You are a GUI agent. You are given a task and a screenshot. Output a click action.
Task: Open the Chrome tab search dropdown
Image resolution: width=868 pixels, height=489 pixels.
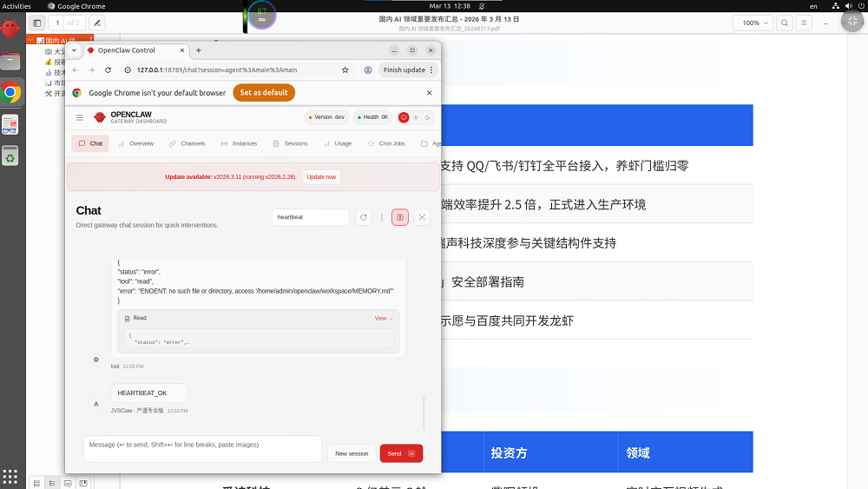[x=74, y=50]
